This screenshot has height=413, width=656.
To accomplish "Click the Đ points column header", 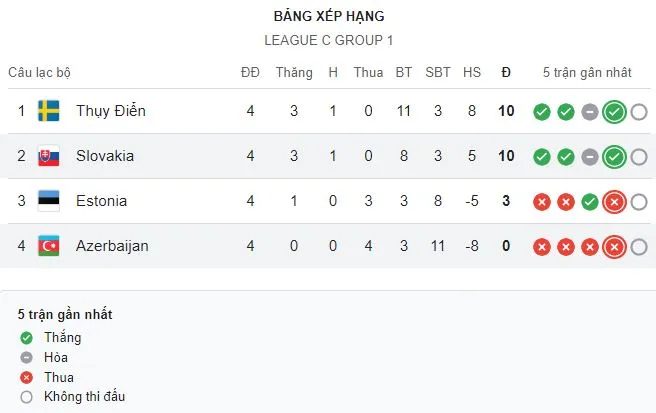I will point(506,72).
